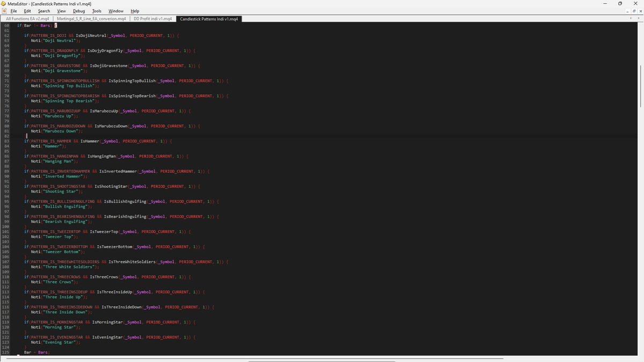
Task: Switch to Martingal_S_R_Line_EA_converion.mq4 tab
Action: click(92, 19)
